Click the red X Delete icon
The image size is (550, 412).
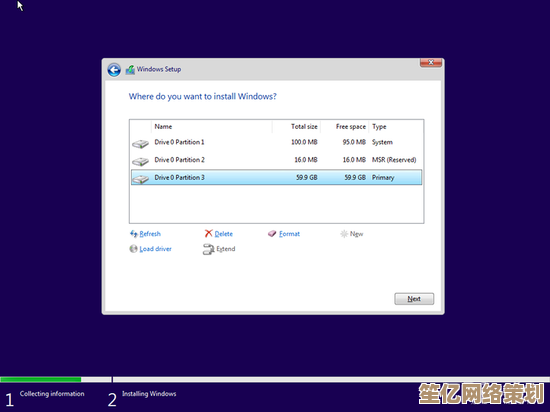point(208,233)
